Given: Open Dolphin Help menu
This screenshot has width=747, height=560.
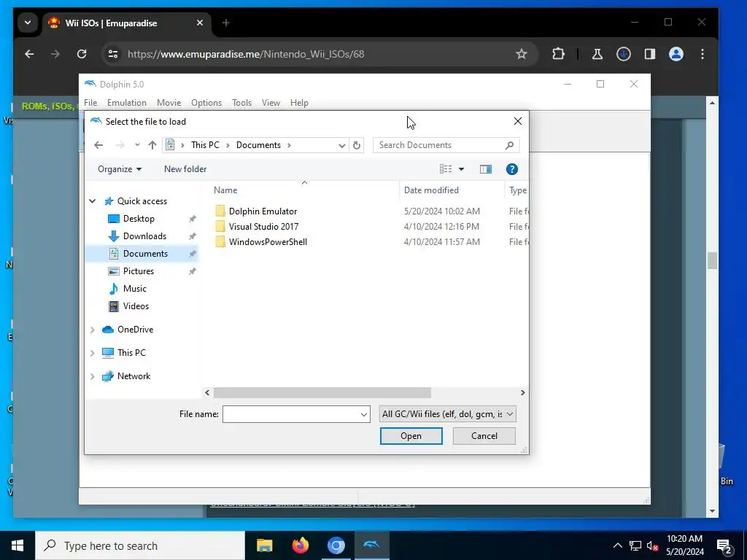Looking at the screenshot, I should coord(299,103).
